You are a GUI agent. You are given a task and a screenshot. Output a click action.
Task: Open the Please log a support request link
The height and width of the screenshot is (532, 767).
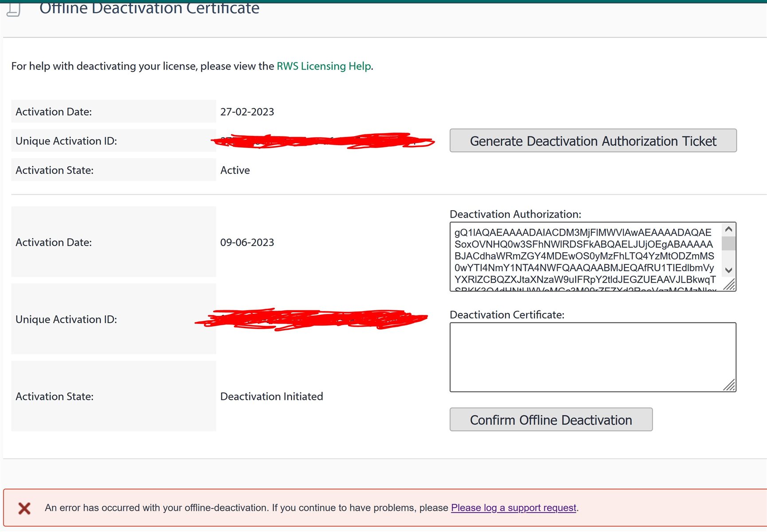click(x=513, y=508)
